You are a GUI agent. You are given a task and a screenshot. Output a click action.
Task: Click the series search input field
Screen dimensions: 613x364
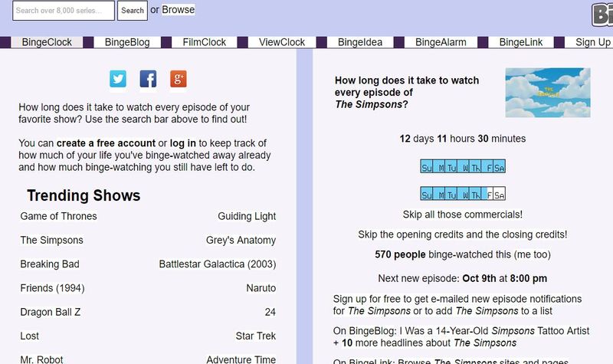click(x=64, y=11)
